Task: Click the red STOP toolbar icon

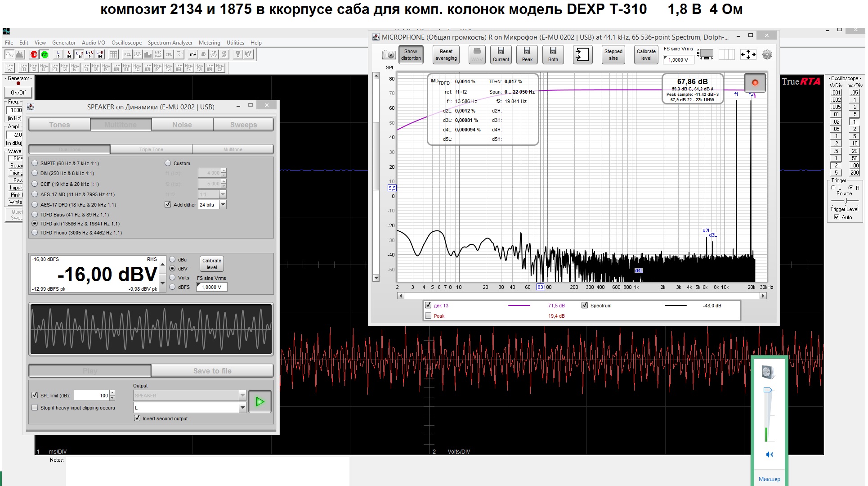Action: point(34,54)
